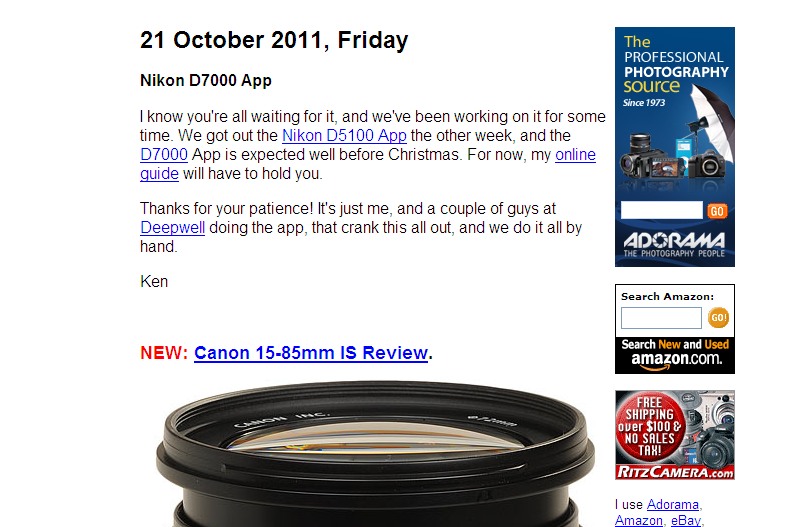Click the orange GO button in Adorama ad
Viewport: 812px width, 527px height.
click(x=717, y=211)
